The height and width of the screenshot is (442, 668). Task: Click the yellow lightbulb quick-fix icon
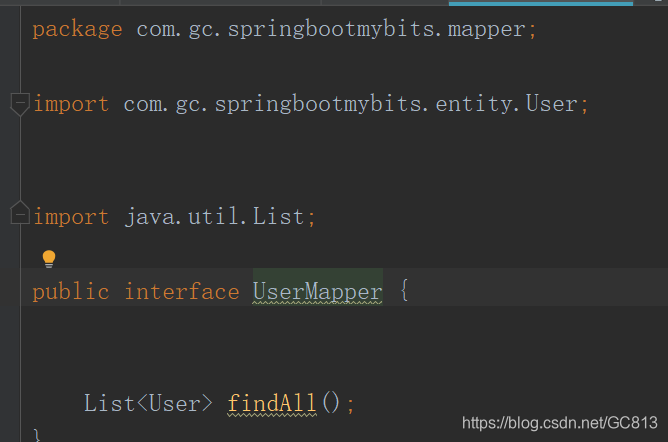(49, 258)
